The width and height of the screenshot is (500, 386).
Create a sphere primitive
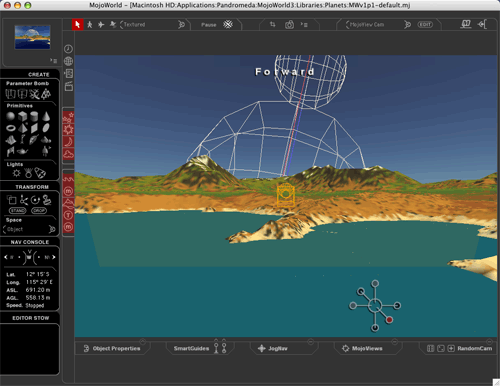(x=11, y=116)
